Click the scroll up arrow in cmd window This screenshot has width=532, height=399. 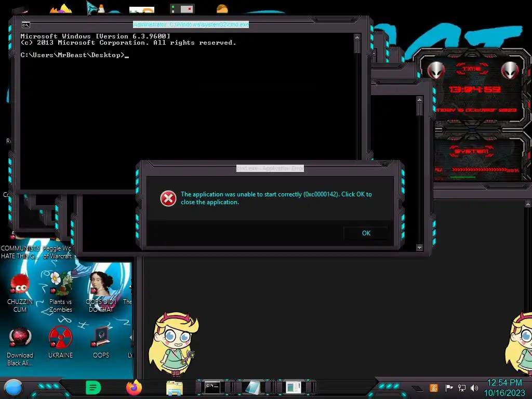[357, 37]
